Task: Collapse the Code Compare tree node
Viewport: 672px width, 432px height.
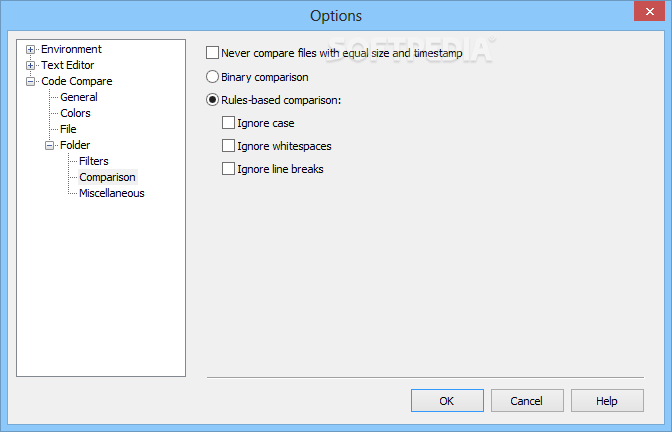Action: 31,81
